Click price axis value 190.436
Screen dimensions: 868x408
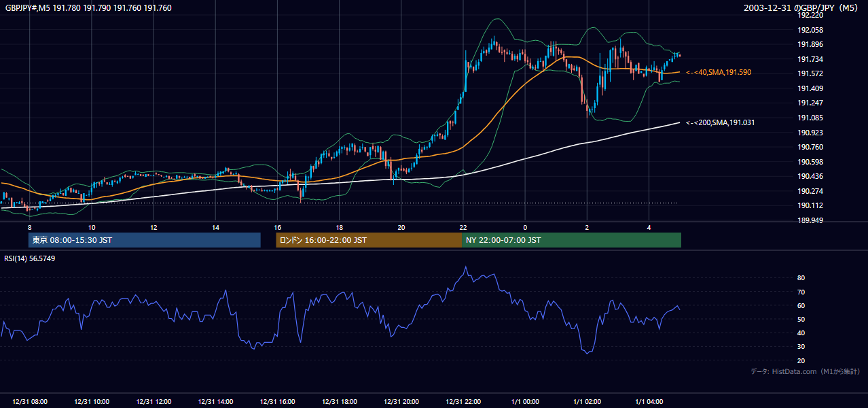810,177
